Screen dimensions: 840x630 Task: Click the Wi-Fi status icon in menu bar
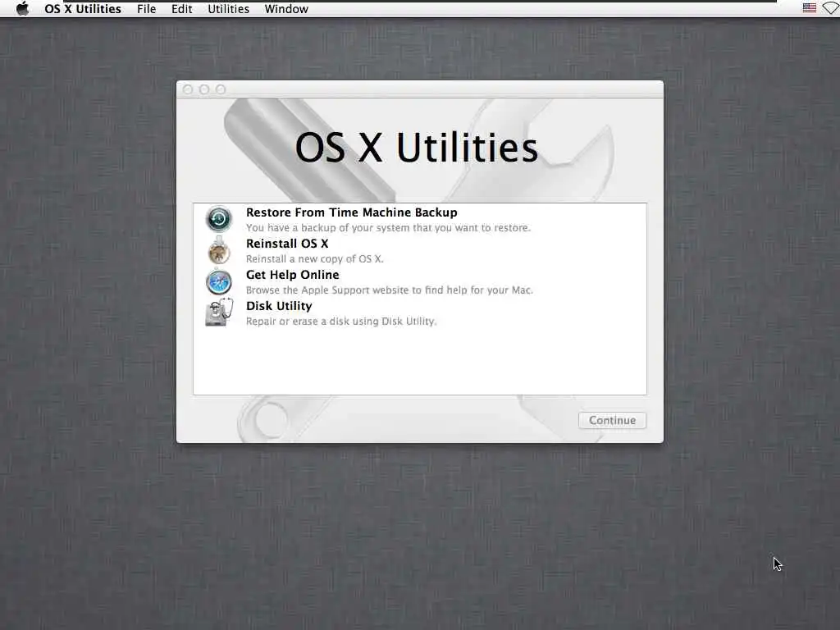click(831, 8)
